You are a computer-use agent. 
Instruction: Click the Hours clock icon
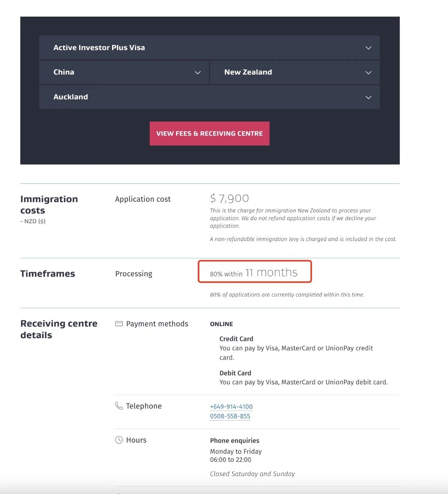(119, 440)
